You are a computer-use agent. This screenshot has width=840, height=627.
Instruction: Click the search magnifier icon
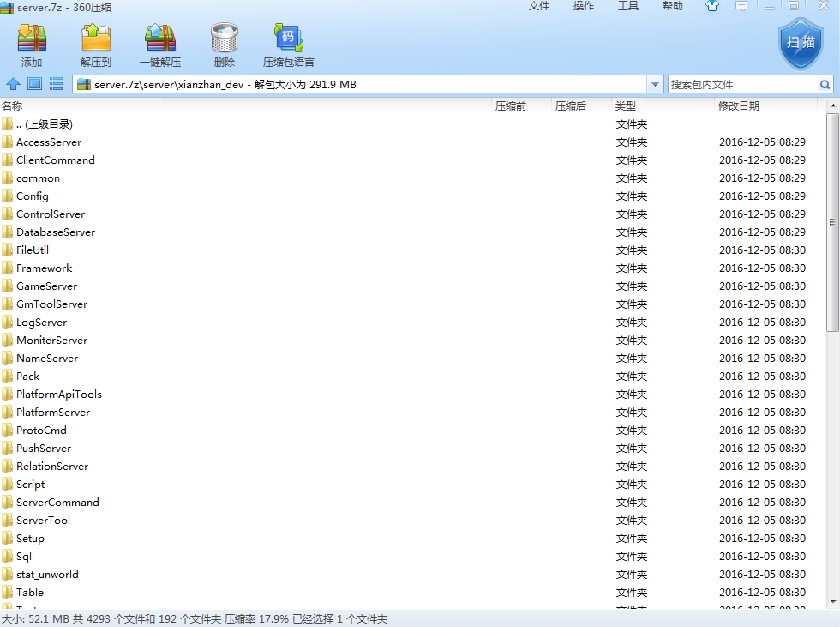click(x=825, y=84)
